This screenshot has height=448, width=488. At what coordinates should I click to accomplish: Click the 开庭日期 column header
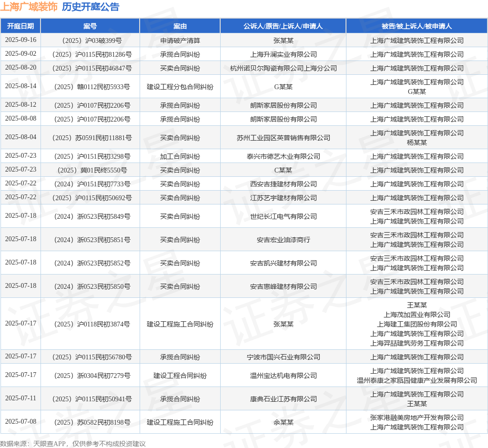click(x=20, y=26)
